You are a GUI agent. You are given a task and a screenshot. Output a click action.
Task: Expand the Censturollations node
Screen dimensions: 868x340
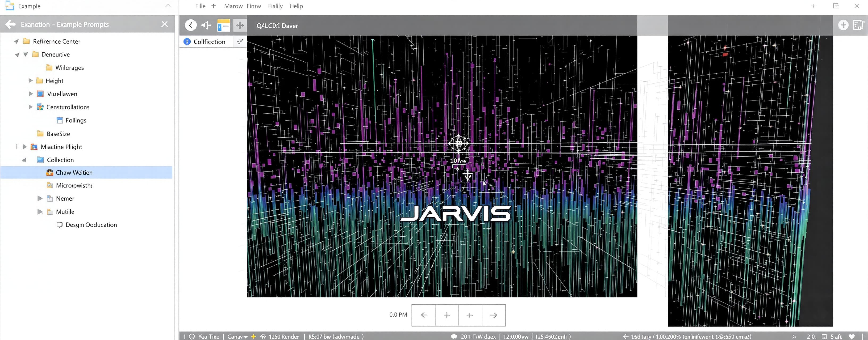pyautogui.click(x=30, y=107)
